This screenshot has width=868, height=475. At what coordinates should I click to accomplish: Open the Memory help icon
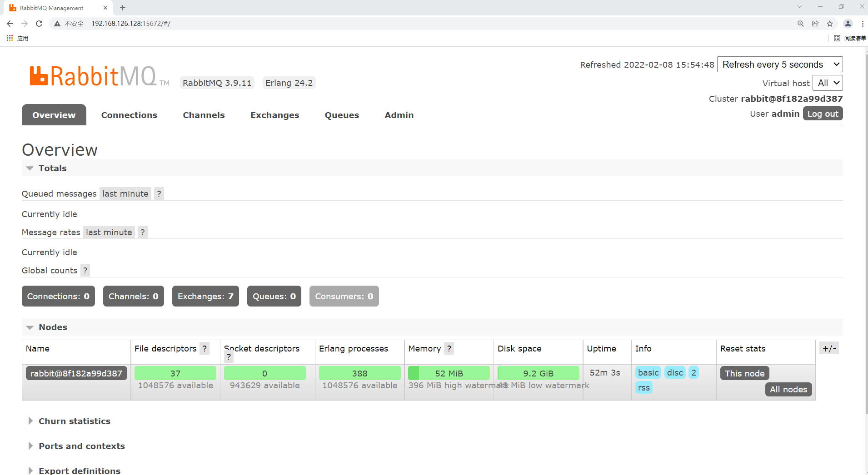449,348
